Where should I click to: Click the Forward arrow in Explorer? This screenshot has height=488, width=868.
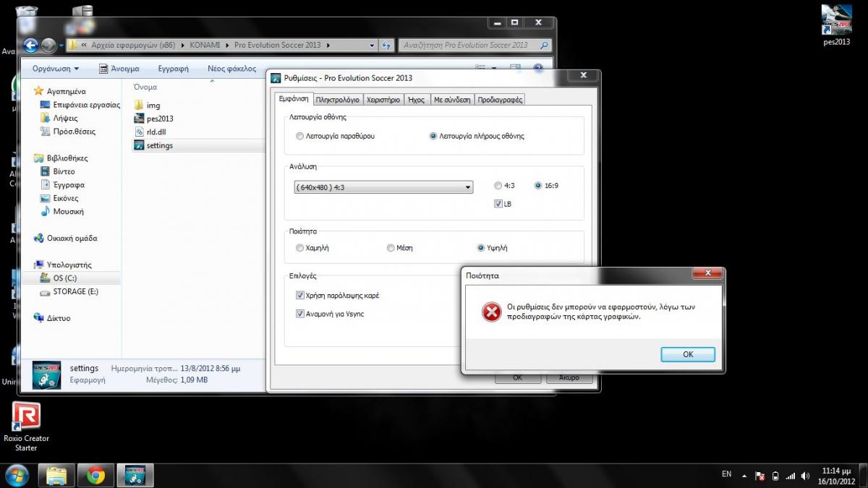click(x=48, y=46)
